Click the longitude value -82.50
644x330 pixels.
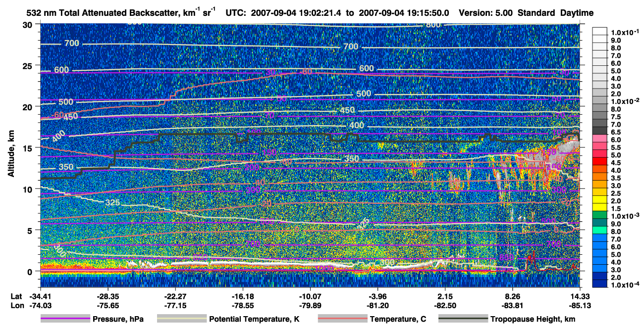tap(445, 305)
